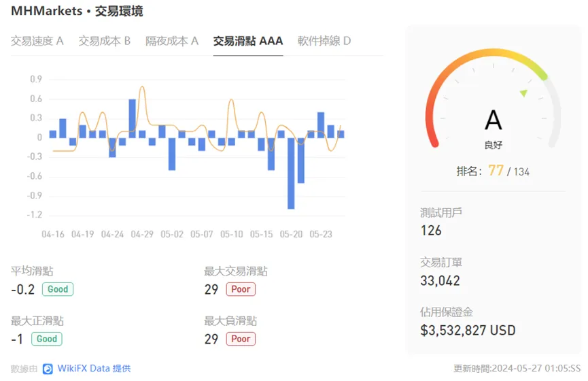Switch to the 軟件掉線 D tab
Viewport: 588px width, 381px height.
tap(324, 41)
